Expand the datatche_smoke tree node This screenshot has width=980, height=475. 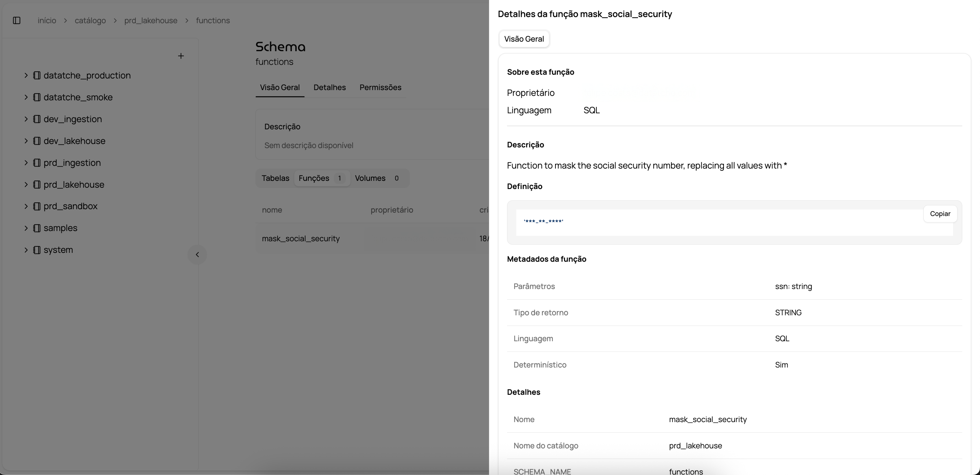tap(26, 97)
